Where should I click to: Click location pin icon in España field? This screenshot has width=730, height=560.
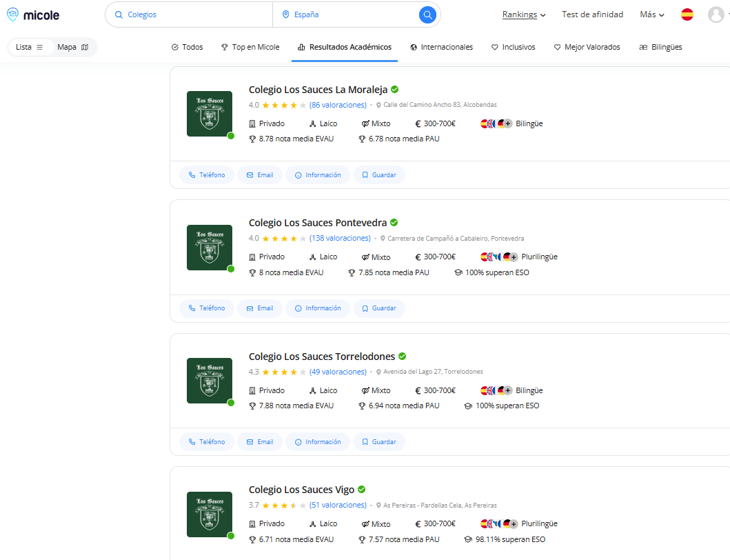pos(286,14)
